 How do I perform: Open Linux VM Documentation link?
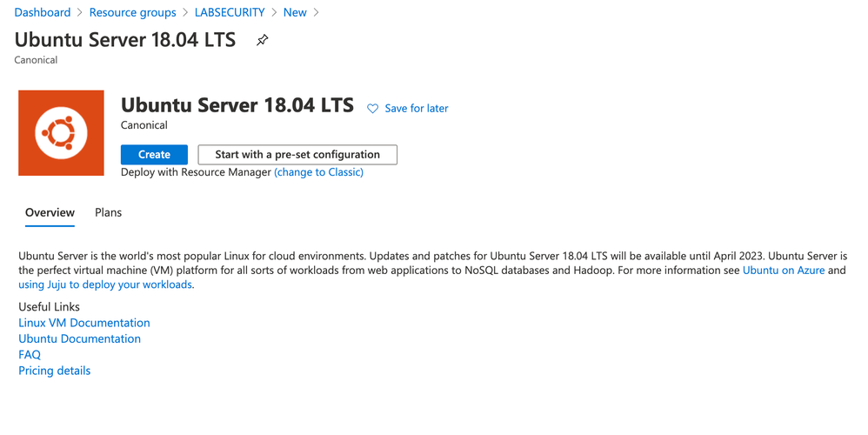(x=84, y=323)
